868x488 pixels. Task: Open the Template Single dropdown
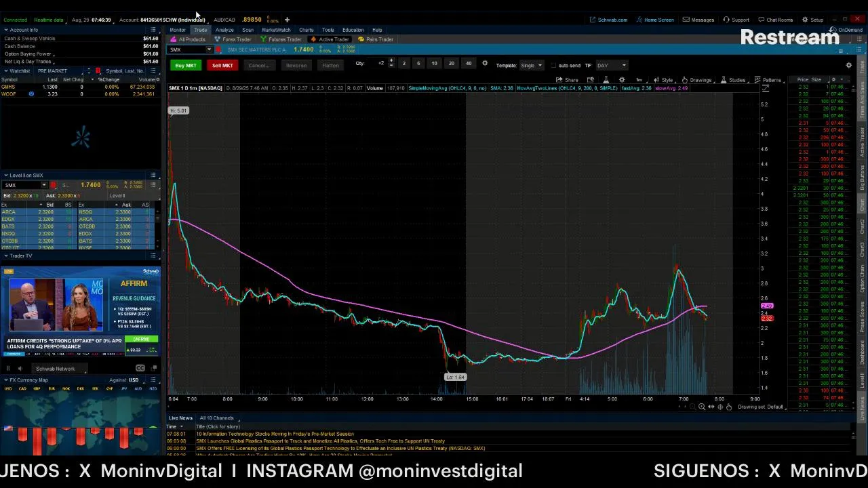(x=530, y=65)
